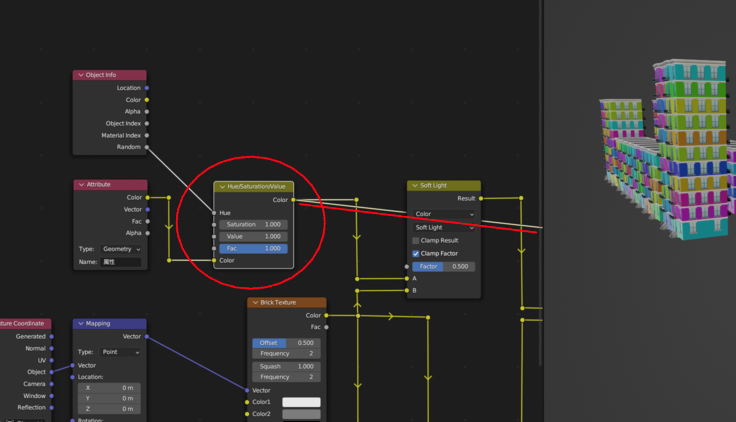Adjust the Value slider in Hue/Saturation/Value

tap(253, 237)
